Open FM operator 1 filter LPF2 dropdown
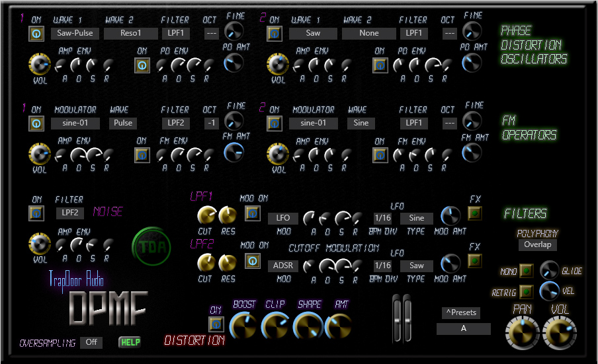Viewport: 598px width, 364px height. tap(175, 123)
